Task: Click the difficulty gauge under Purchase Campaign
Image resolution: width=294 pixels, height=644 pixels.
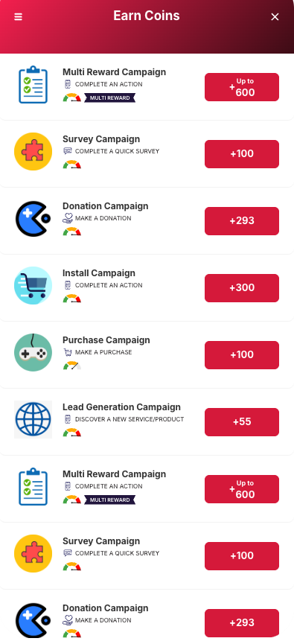Action: [72, 366]
